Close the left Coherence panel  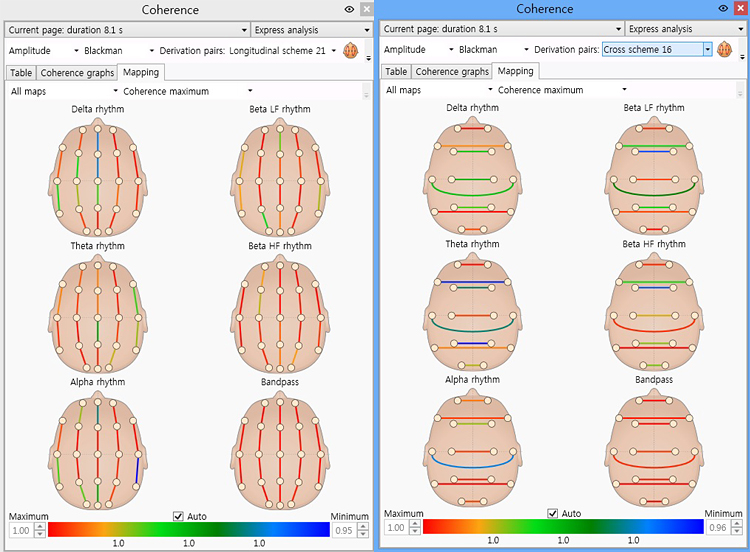pyautogui.click(x=366, y=9)
